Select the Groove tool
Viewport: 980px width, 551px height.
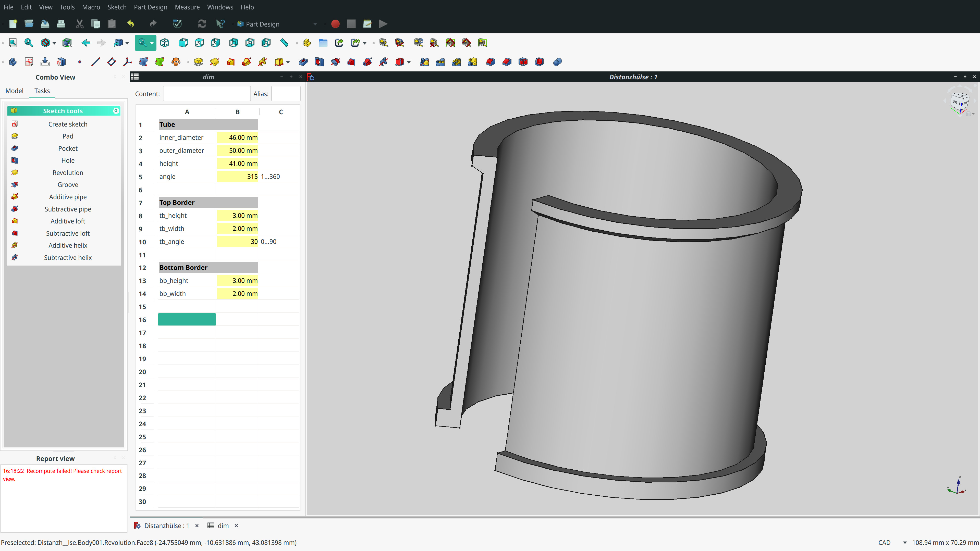[x=67, y=185]
